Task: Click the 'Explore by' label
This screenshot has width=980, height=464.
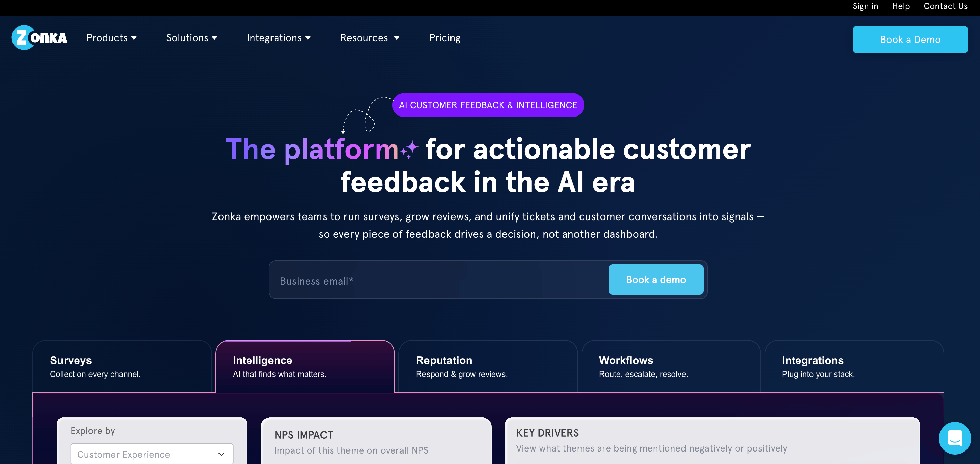Action: [93, 431]
